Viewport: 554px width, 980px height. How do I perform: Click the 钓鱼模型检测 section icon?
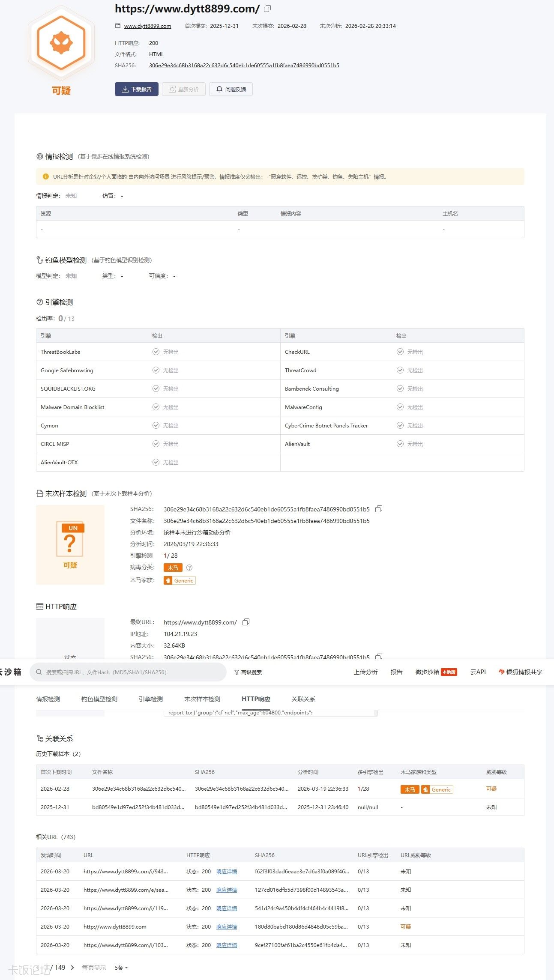pyautogui.click(x=40, y=260)
